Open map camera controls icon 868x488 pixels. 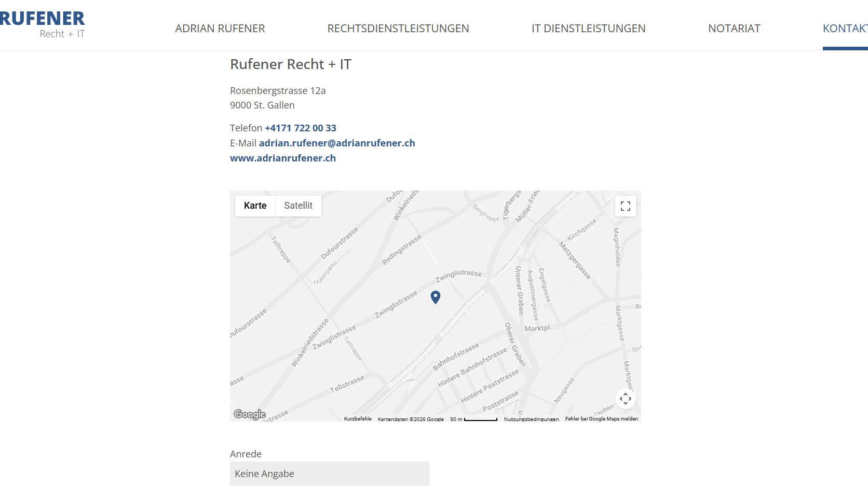pos(626,399)
